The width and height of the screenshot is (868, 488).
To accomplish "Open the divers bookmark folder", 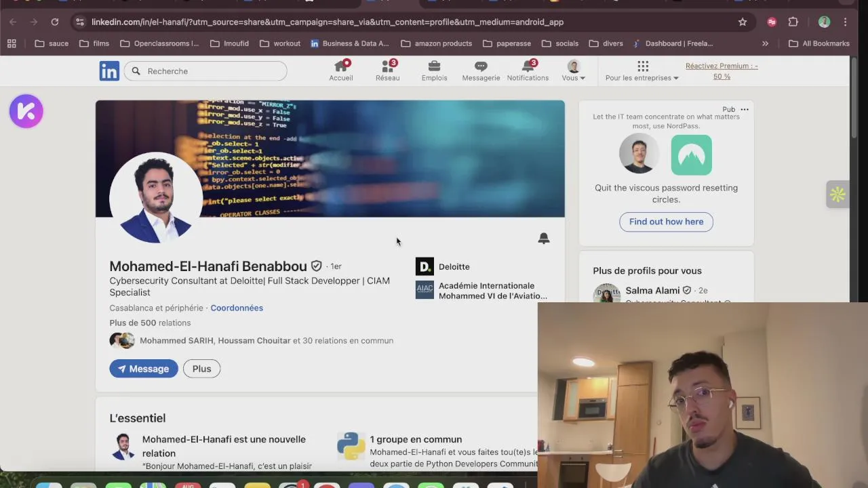I will [606, 43].
